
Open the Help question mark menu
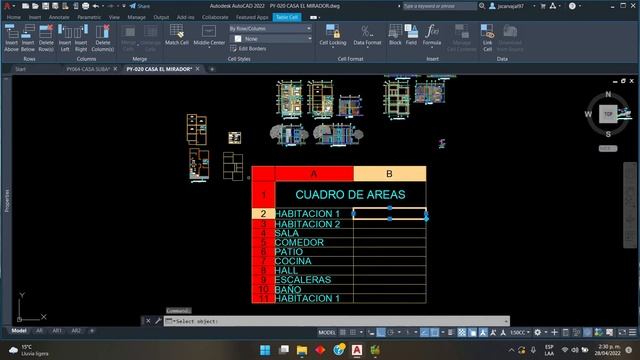573,6
